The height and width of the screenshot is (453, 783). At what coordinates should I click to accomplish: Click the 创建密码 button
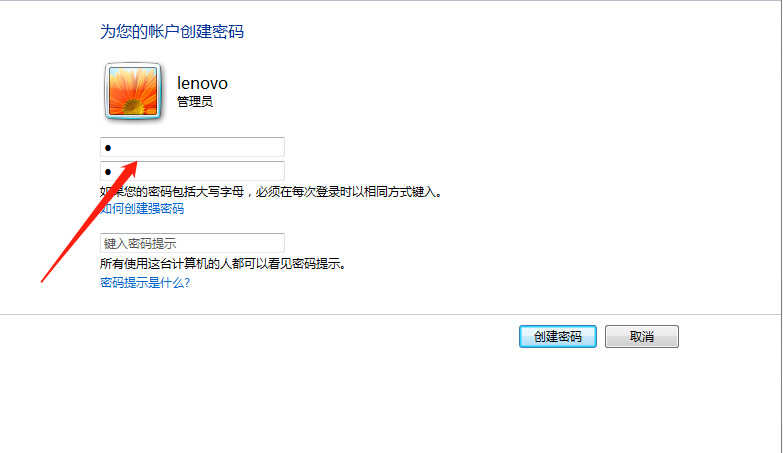[x=558, y=337]
